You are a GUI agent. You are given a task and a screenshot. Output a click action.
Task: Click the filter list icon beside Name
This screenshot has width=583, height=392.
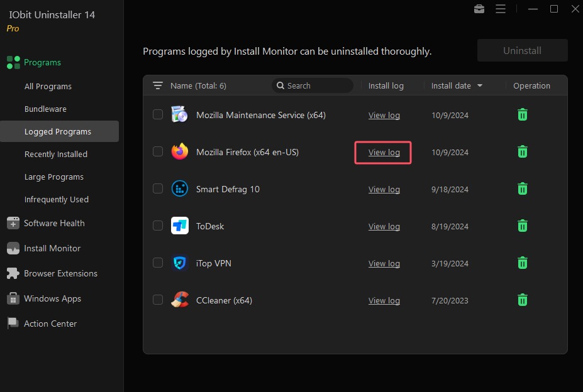click(158, 86)
